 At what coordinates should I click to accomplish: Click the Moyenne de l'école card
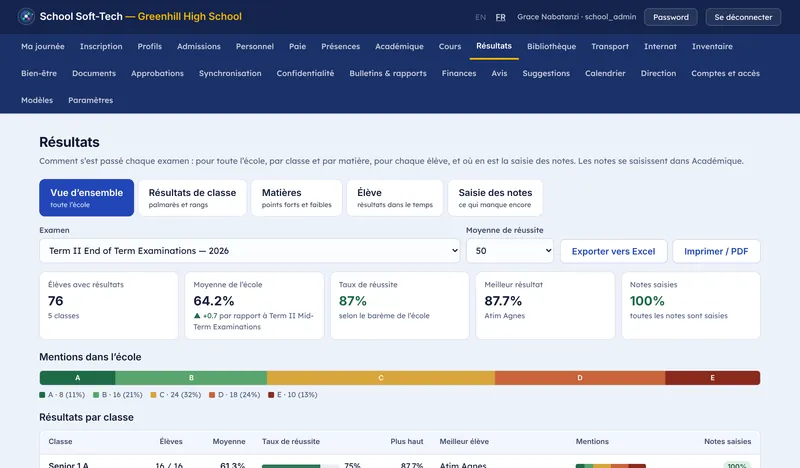[x=254, y=305]
